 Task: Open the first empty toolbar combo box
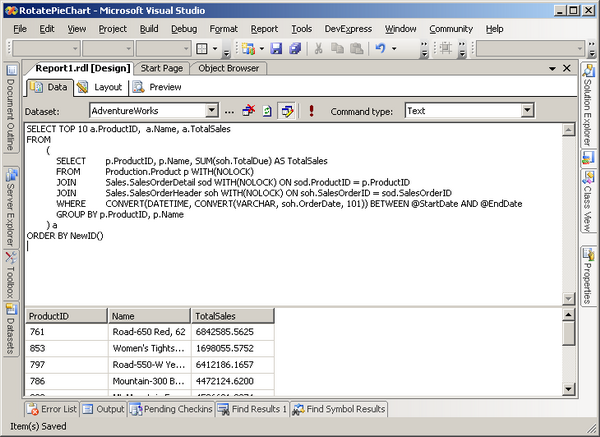coord(46,49)
